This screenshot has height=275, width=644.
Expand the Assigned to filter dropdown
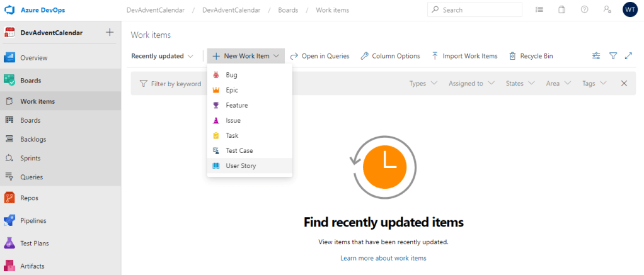(x=471, y=83)
